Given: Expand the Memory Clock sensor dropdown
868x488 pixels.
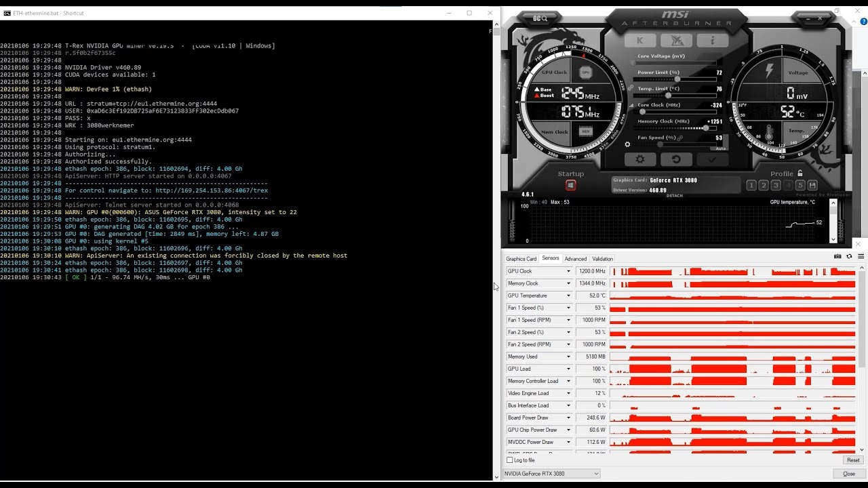Looking at the screenshot, I should point(569,283).
